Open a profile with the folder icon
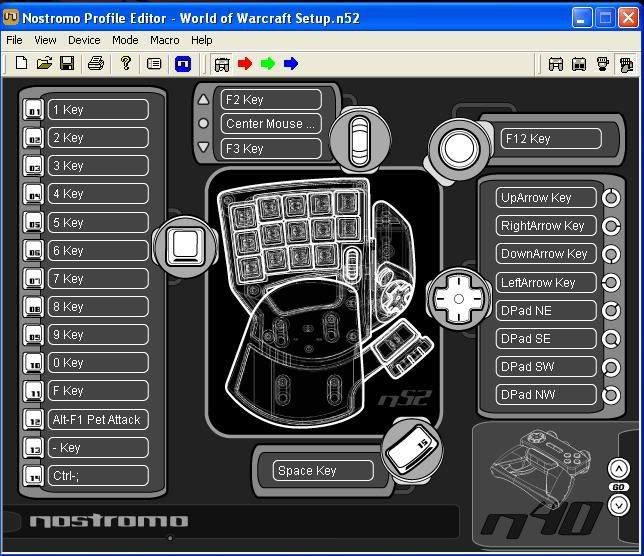 pyautogui.click(x=44, y=64)
